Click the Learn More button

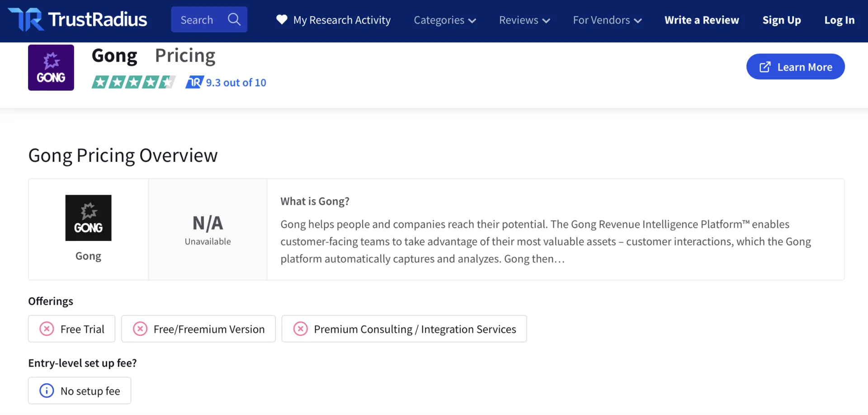(795, 66)
